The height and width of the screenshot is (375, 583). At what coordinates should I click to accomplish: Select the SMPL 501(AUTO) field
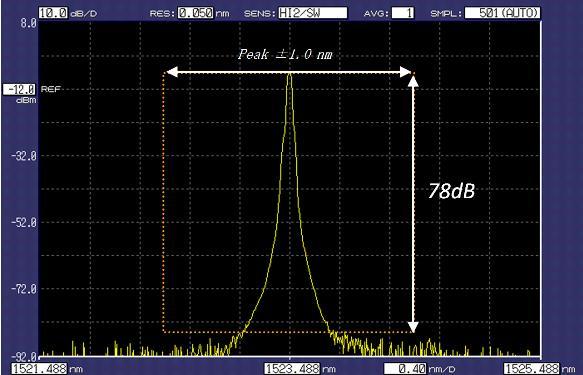pos(503,13)
